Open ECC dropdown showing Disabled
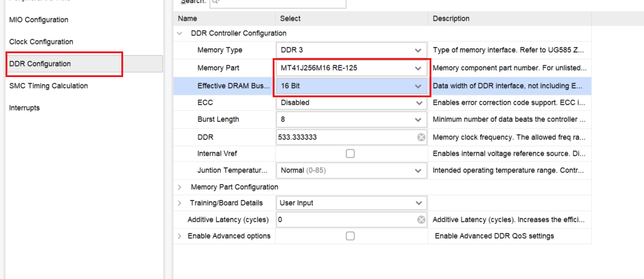Image resolution: width=644 pixels, height=279 pixels. (352, 103)
